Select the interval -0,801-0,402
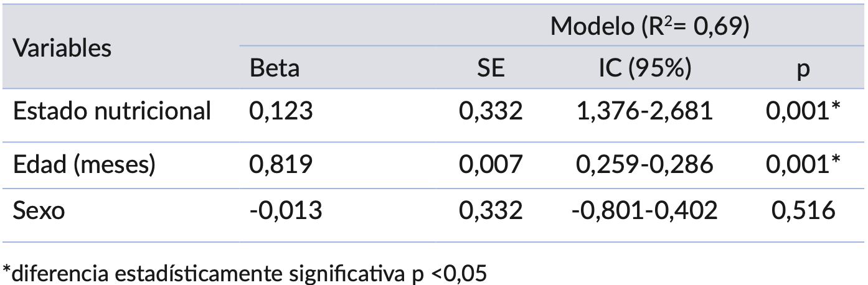 [645, 211]
